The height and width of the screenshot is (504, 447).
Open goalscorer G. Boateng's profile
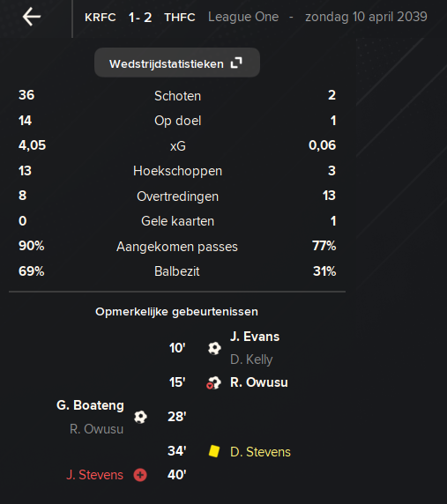coord(90,405)
